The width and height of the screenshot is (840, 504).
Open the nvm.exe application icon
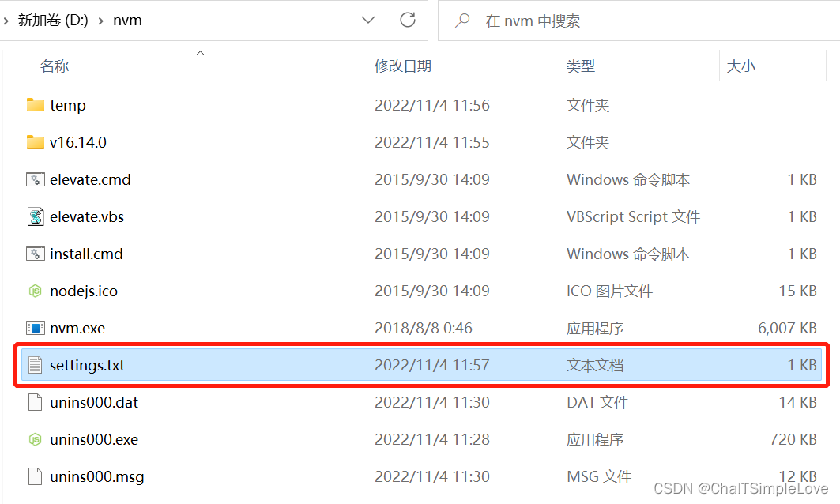pyautogui.click(x=35, y=328)
